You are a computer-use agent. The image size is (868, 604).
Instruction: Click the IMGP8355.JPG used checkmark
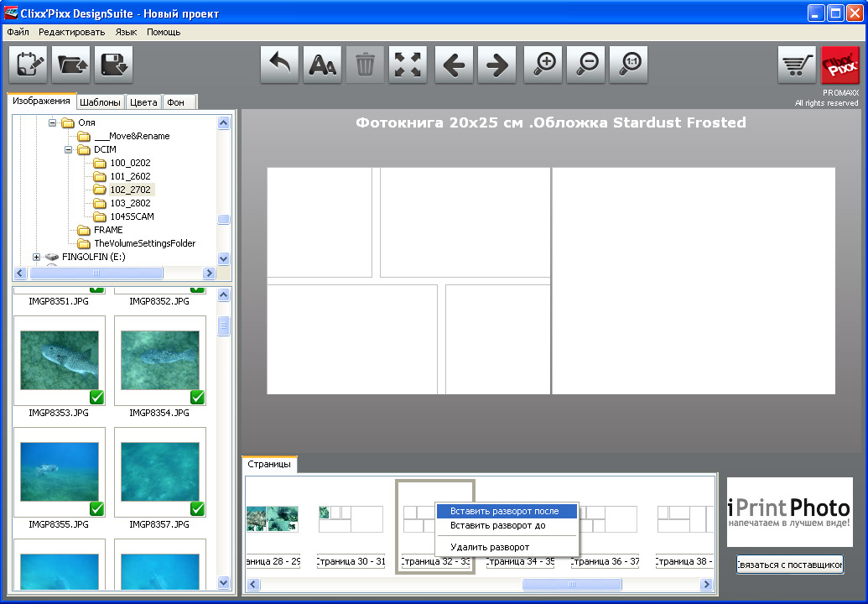[x=97, y=508]
